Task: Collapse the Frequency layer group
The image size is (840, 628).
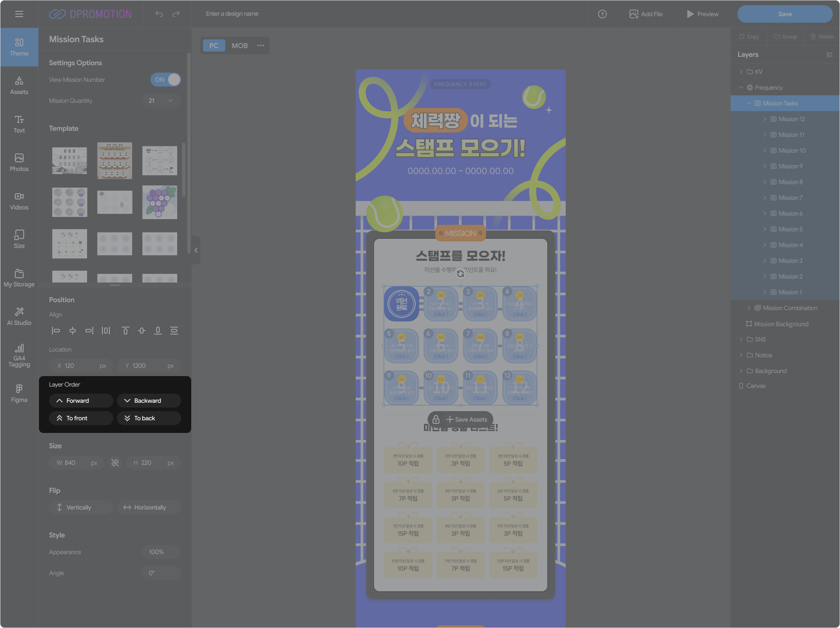Action: [x=741, y=87]
